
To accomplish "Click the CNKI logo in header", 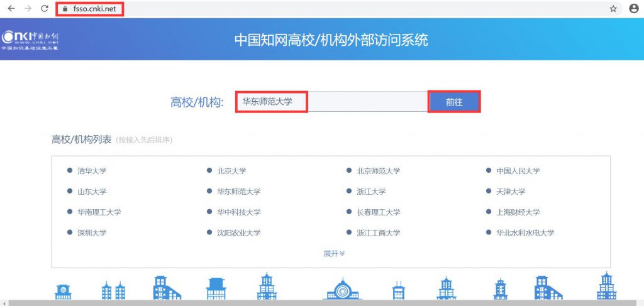I will point(30,40).
